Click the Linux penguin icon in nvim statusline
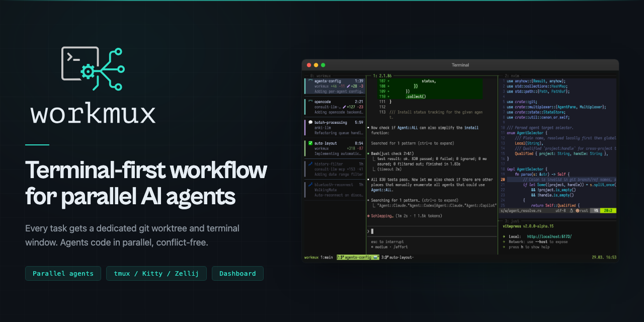 (570, 210)
